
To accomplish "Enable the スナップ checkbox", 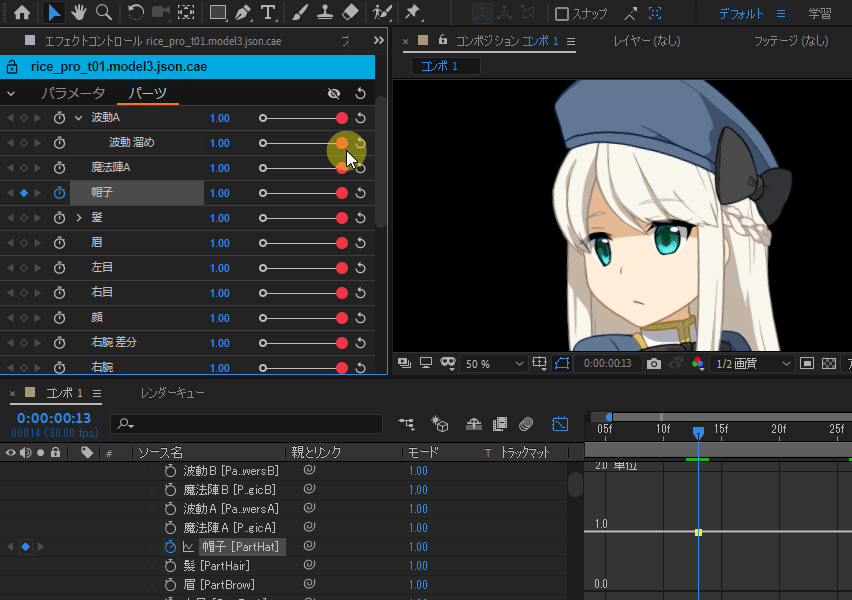I will tap(562, 14).
